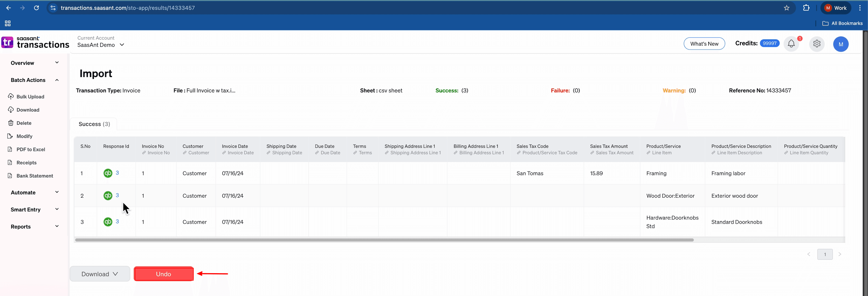Expand the Smart Entry sidebar section
The height and width of the screenshot is (296, 868).
(34, 209)
